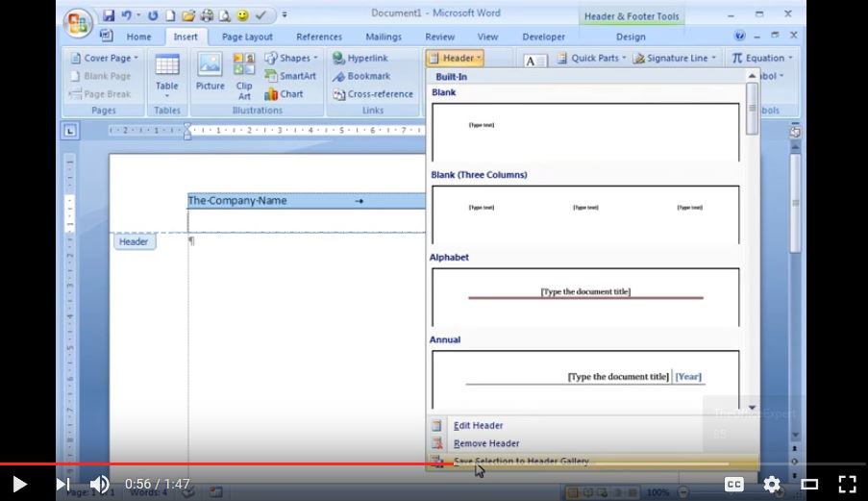This screenshot has height=501, width=868.
Task: Open a file with the folder icon
Action: coord(188,15)
